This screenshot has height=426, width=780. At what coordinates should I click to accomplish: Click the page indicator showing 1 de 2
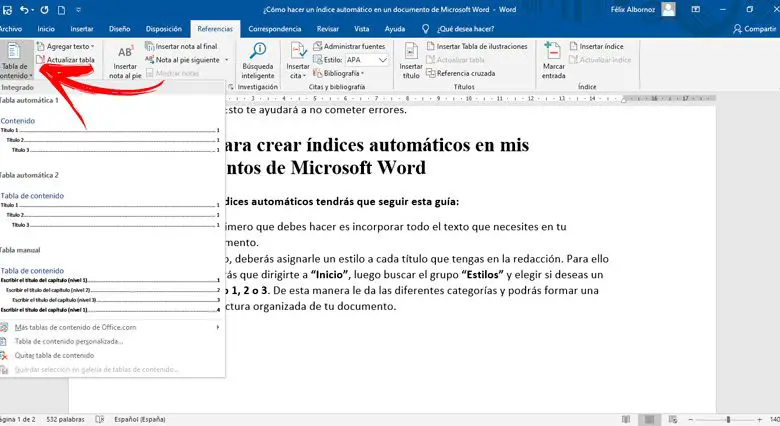coord(18,420)
